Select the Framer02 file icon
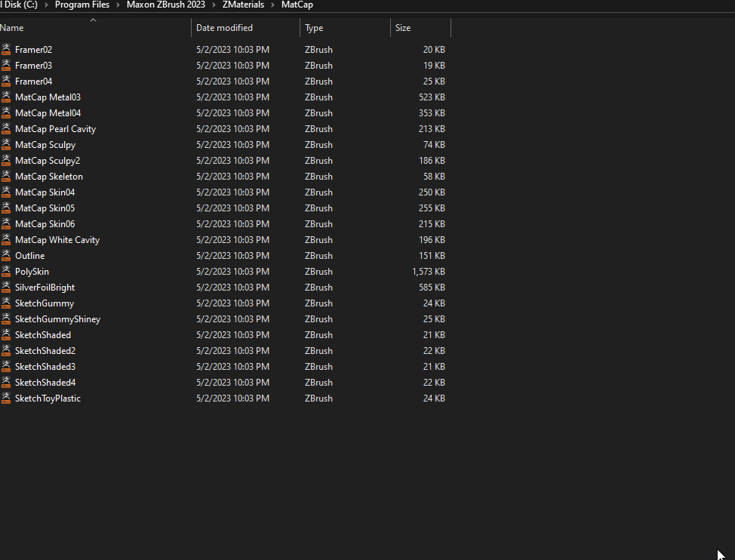Image resolution: width=735 pixels, height=560 pixels. click(6, 49)
